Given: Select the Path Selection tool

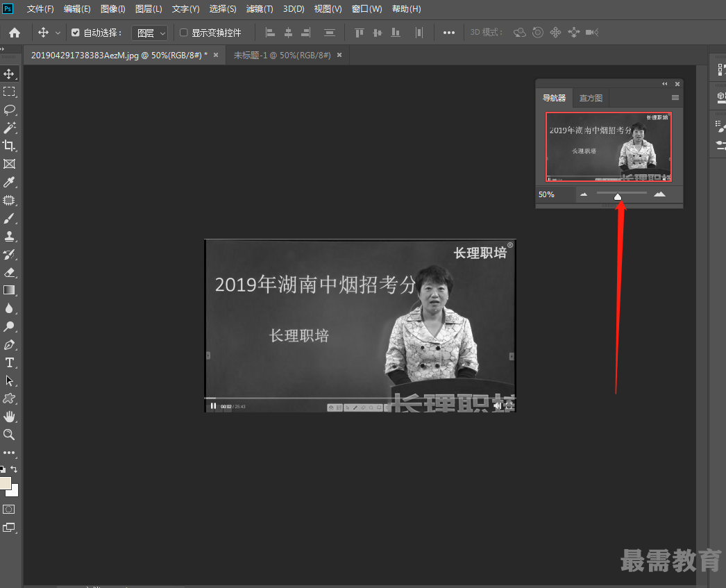Looking at the screenshot, I should (9, 380).
